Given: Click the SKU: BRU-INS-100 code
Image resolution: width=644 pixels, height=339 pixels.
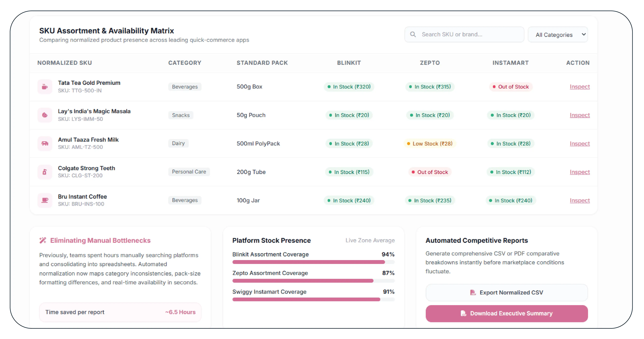Looking at the screenshot, I should click(81, 204).
